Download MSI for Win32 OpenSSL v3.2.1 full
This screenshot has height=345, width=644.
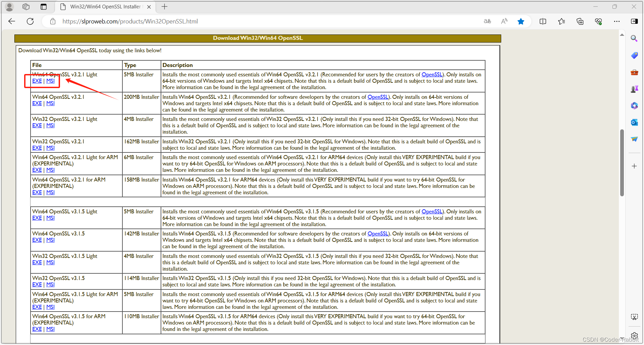[x=50, y=148]
